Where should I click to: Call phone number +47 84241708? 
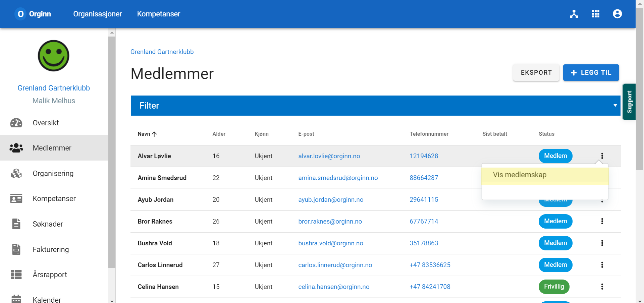click(x=430, y=287)
